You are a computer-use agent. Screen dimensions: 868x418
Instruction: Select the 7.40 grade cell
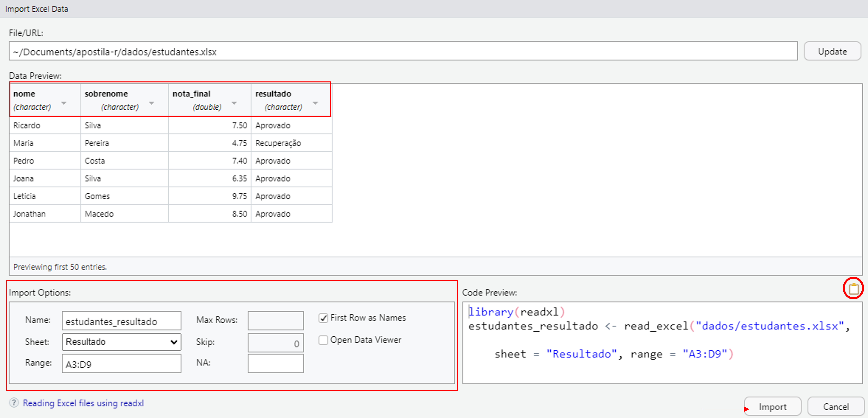[210, 161]
